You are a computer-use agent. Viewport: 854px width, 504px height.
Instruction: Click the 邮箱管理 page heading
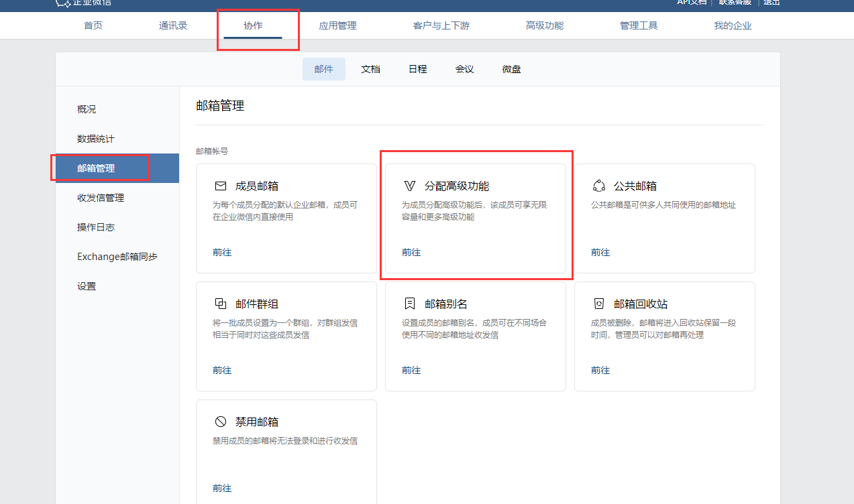pyautogui.click(x=220, y=106)
